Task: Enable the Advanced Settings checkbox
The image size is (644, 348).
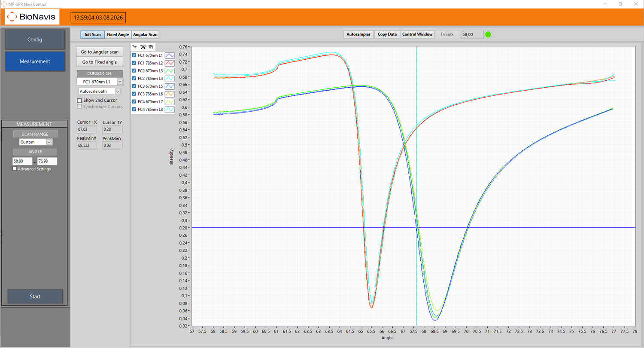Action: pyautogui.click(x=15, y=169)
